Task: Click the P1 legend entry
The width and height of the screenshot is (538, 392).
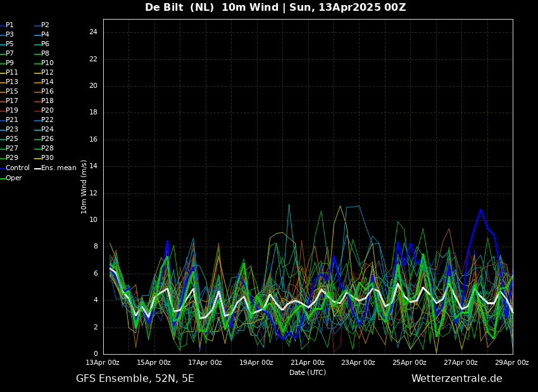Action: [7, 25]
